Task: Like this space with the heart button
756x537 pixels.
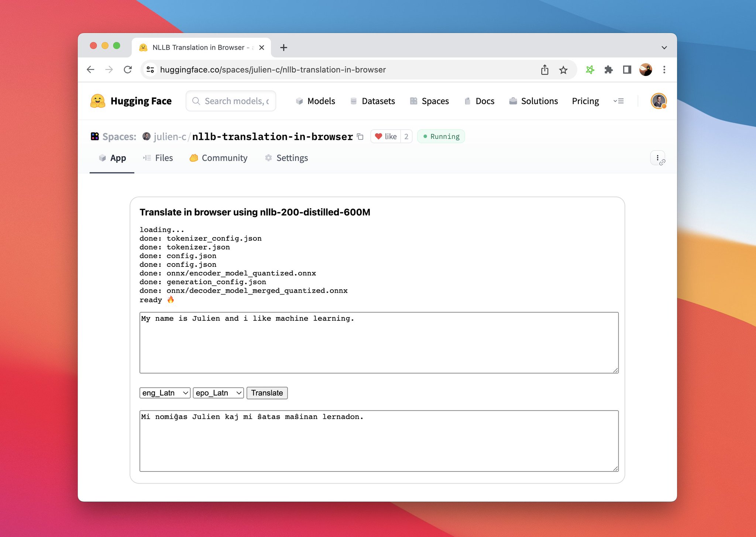Action: click(x=386, y=137)
